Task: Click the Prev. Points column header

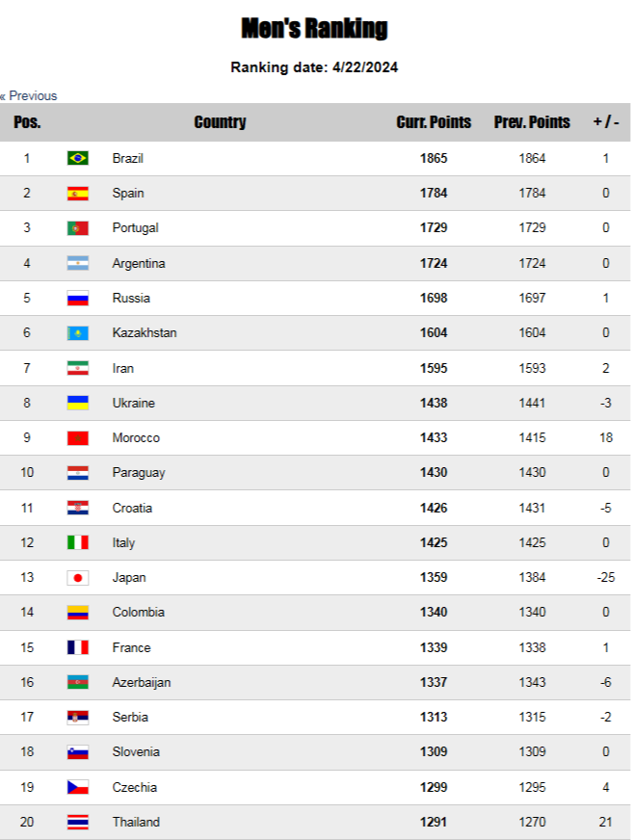Action: click(x=532, y=122)
